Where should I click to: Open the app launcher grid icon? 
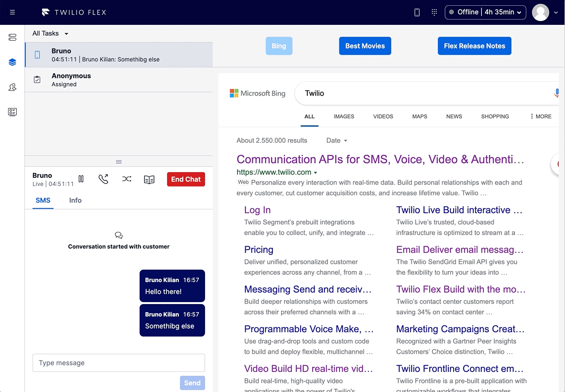pos(434,12)
